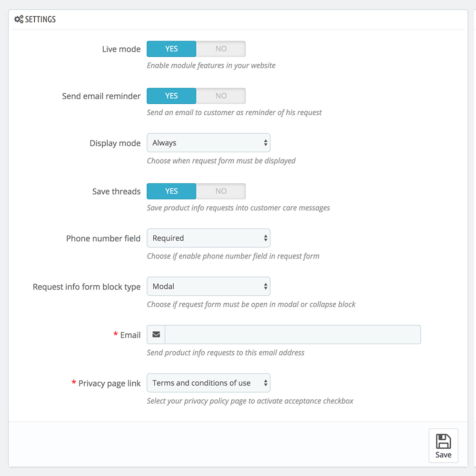The image size is (476, 476).
Task: Click into the Email input field
Action: (292, 335)
